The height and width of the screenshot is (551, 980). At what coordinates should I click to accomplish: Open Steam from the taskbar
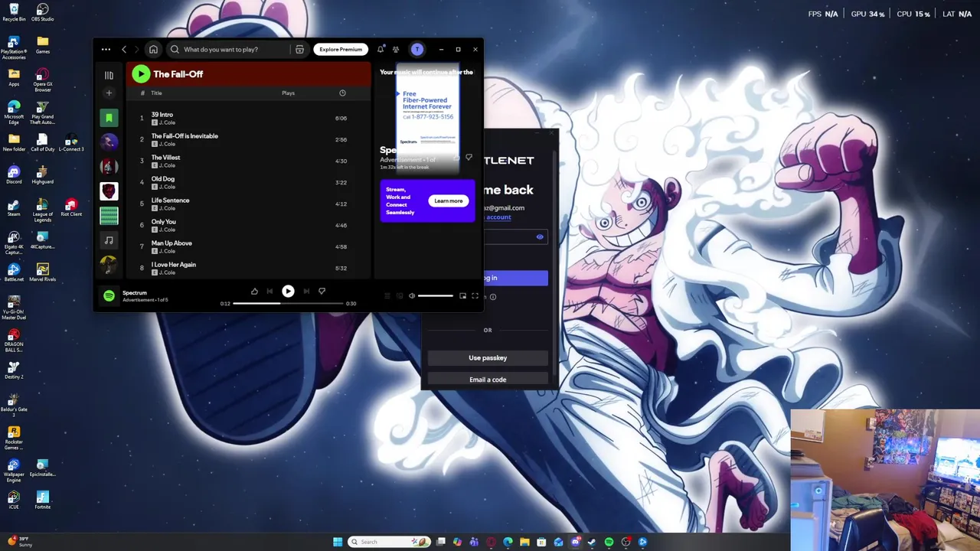click(592, 542)
